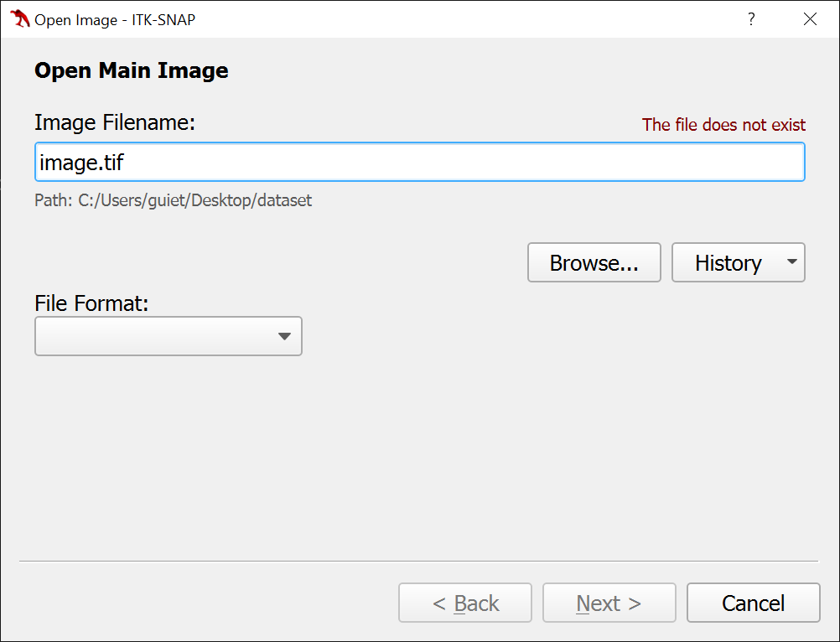Click the 'Image Filename:' label

pyautogui.click(x=115, y=123)
